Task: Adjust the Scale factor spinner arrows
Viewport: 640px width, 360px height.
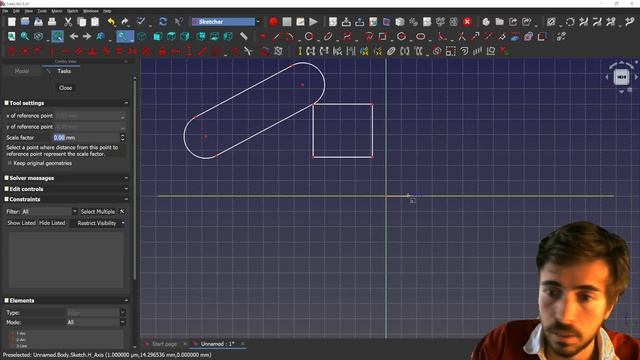Action: (x=122, y=138)
